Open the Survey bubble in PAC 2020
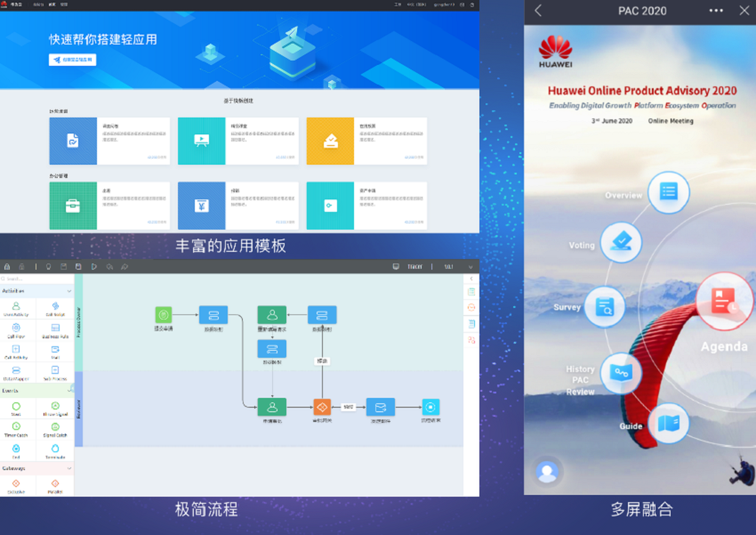 click(605, 307)
